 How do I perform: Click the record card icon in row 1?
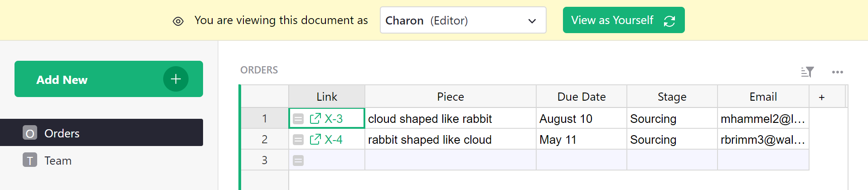(298, 119)
